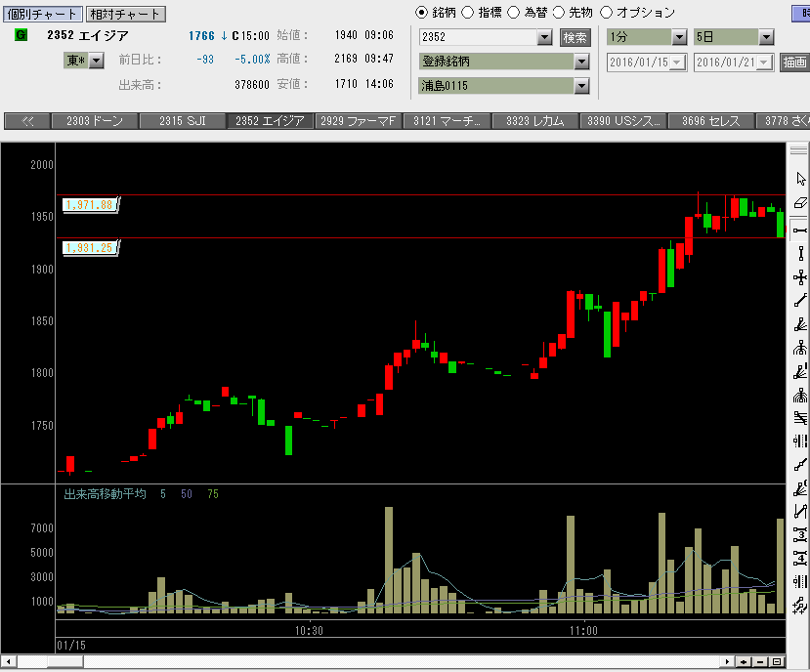Click the 2352 stock code input field
The height and width of the screenshot is (672, 810).
point(479,37)
